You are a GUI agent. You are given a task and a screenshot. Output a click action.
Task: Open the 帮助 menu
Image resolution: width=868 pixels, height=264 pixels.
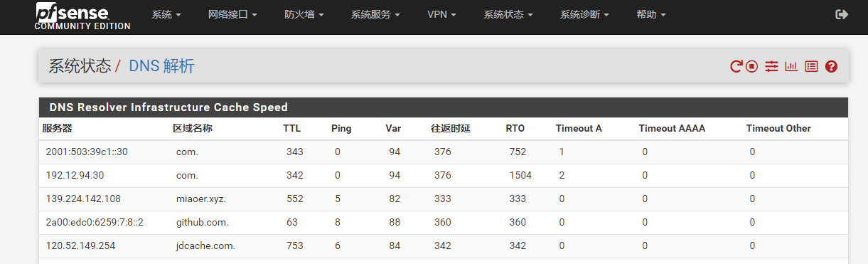point(651,14)
